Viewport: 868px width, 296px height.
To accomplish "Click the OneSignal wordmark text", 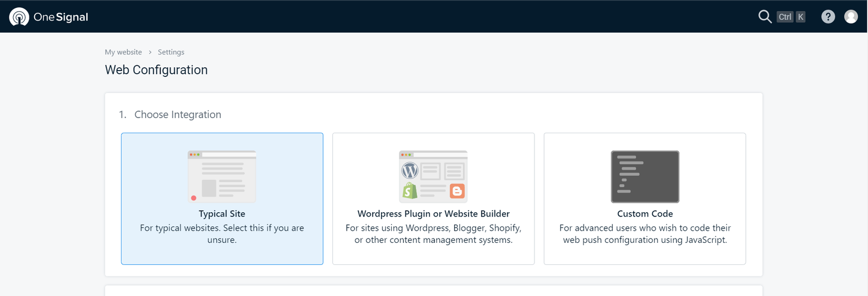I will coord(60,17).
